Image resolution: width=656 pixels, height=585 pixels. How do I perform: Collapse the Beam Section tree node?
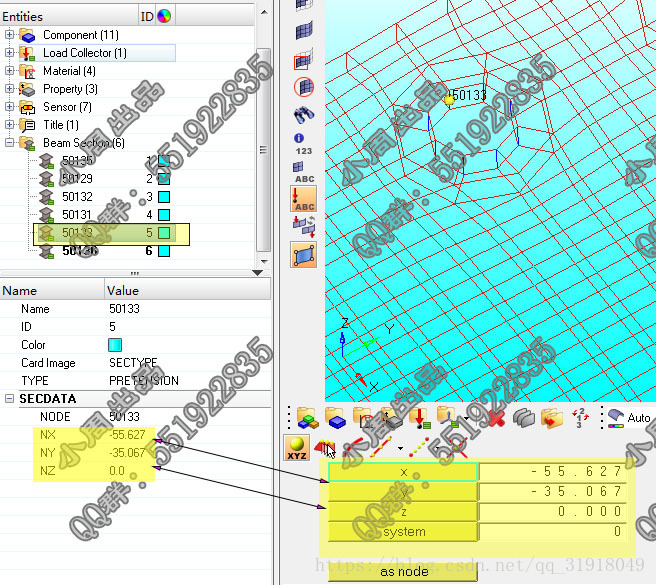pos(10,143)
